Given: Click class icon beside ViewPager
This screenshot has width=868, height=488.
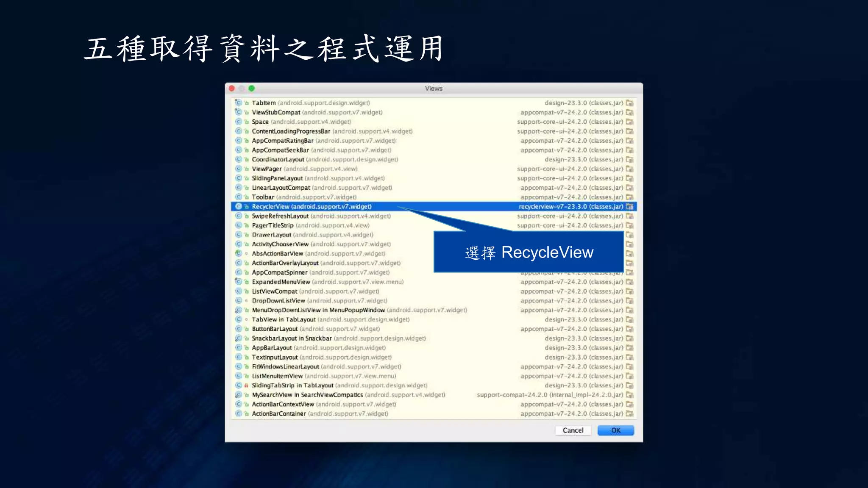Looking at the screenshot, I should click(x=238, y=169).
